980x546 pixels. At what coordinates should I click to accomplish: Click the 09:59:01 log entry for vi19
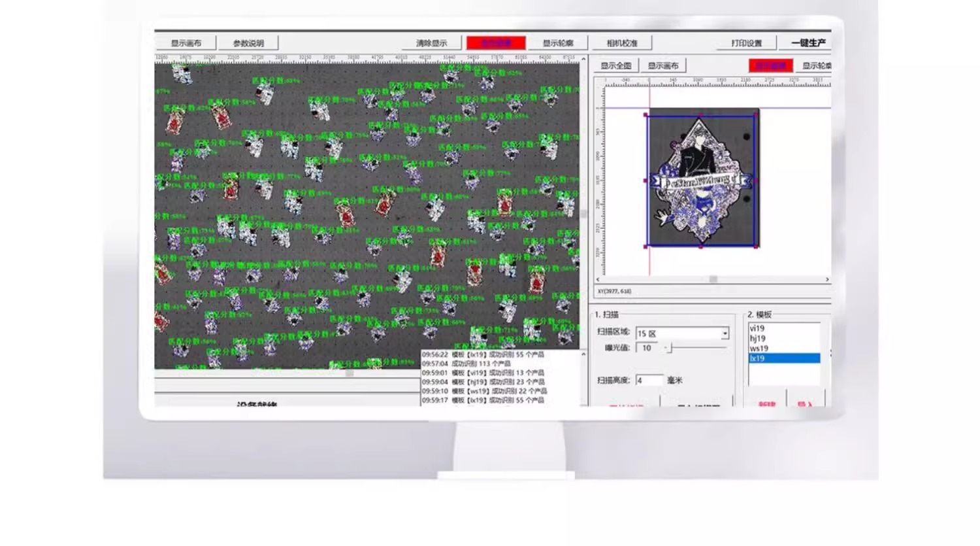(483, 373)
